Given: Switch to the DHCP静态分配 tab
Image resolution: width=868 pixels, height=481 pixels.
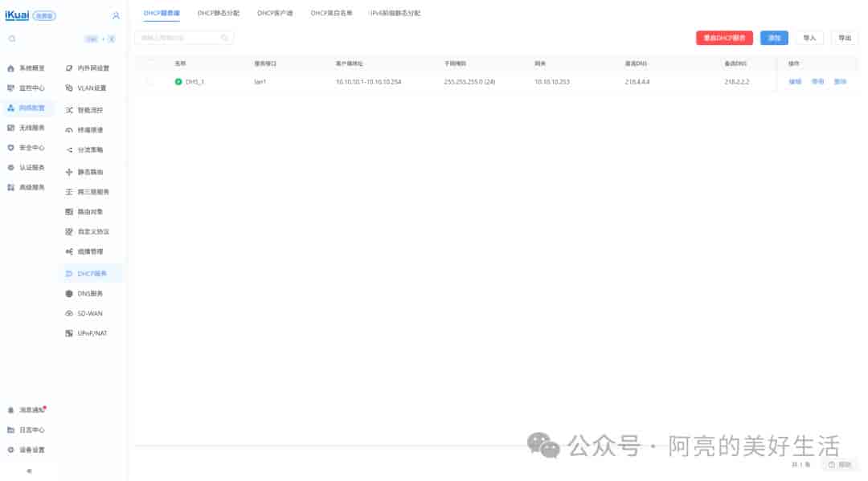Looking at the screenshot, I should coord(219,13).
